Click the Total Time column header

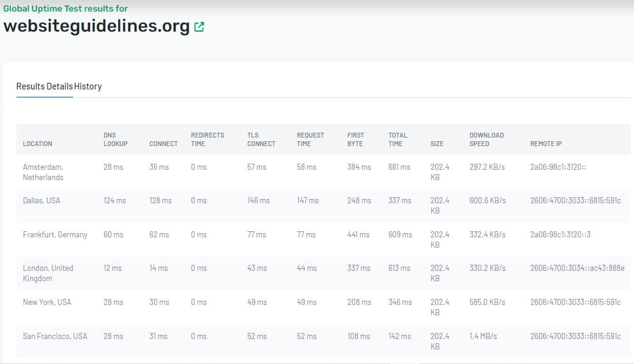click(x=398, y=139)
